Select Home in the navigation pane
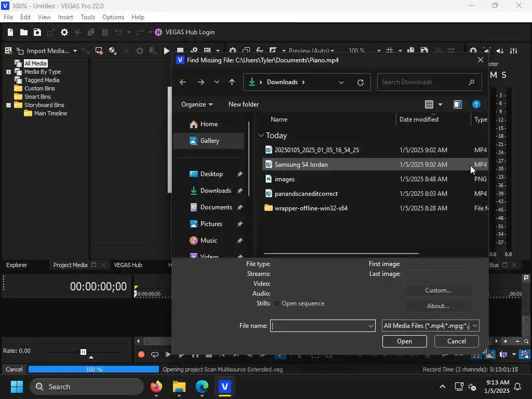This screenshot has height=399, width=532. 209,124
